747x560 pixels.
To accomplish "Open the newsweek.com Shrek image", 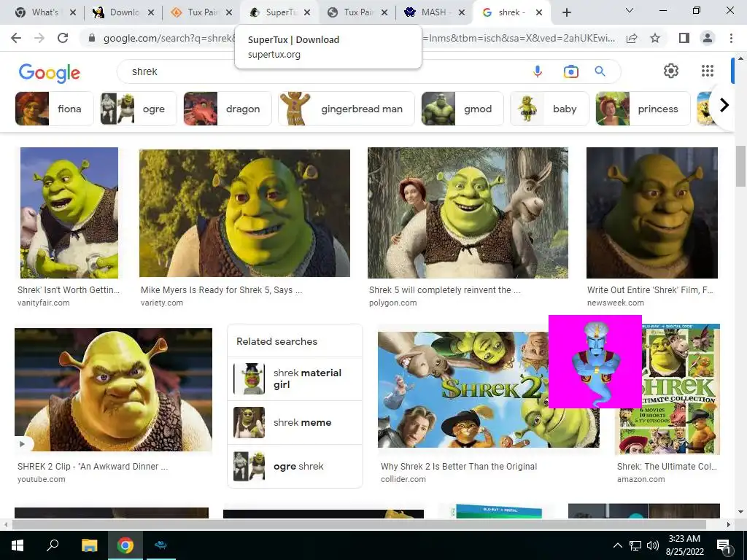I will [x=651, y=213].
